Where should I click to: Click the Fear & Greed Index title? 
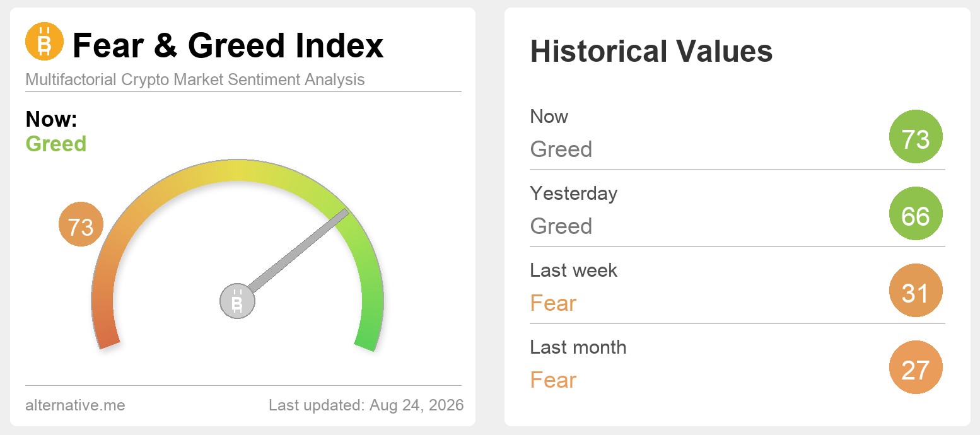click(228, 45)
